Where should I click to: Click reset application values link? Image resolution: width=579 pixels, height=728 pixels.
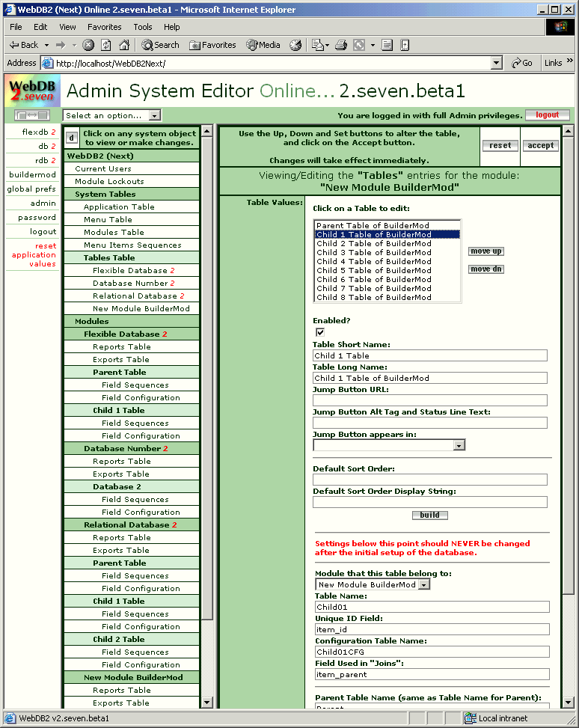click(34, 254)
